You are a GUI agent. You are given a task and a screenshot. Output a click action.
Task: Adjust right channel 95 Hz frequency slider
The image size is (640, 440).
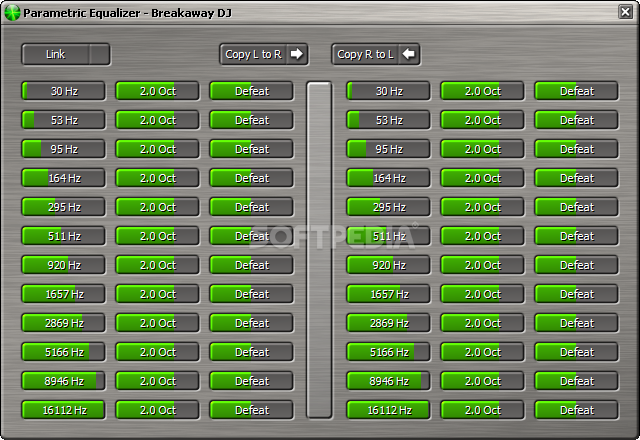coord(388,149)
